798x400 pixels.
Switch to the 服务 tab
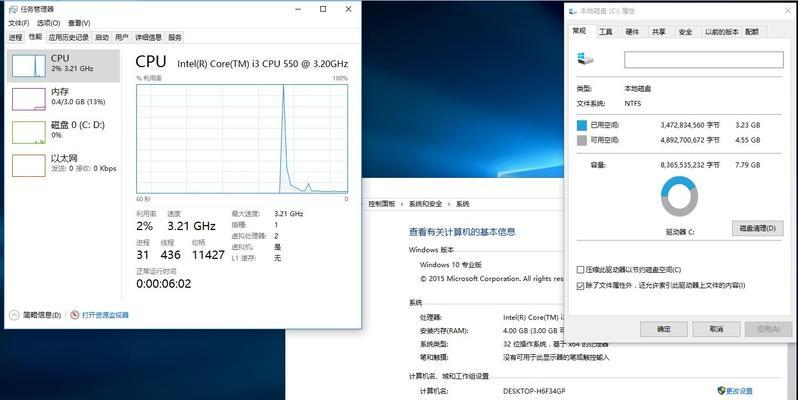pyautogui.click(x=175, y=37)
